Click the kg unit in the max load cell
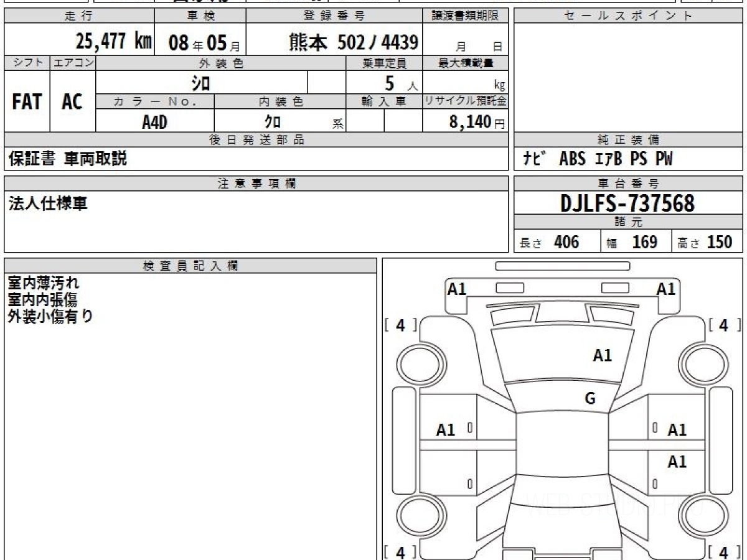The image size is (747, 560). tap(499, 86)
